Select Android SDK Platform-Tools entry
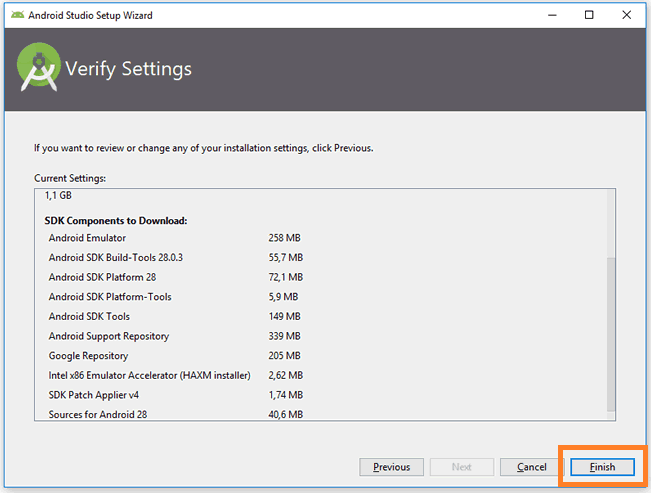 pos(110,297)
